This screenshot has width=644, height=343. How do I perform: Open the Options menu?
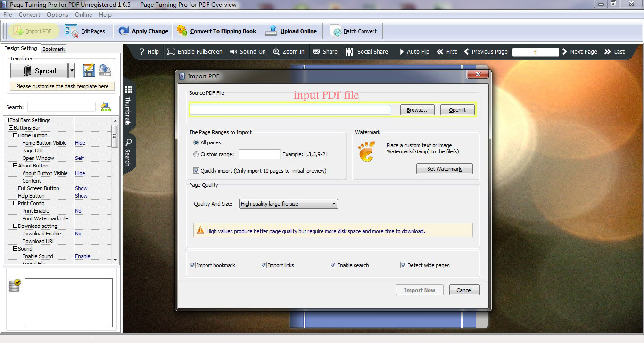click(58, 15)
